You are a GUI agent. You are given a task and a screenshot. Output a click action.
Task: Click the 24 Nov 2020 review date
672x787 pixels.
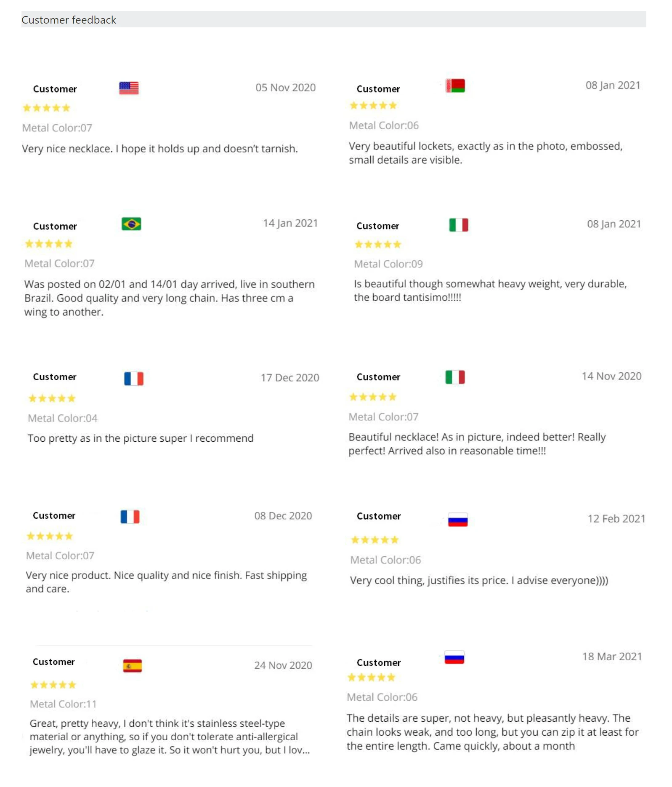[283, 665]
